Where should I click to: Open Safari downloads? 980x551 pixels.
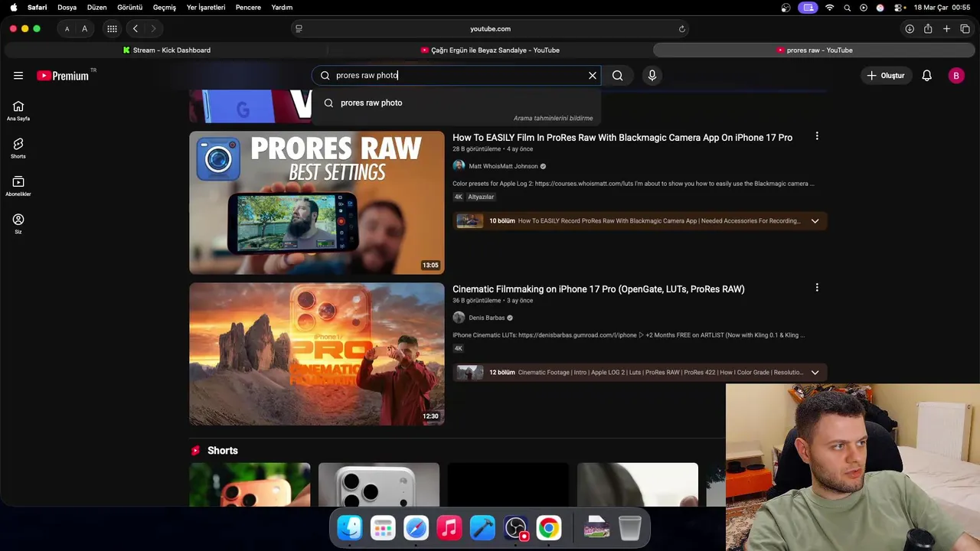910,29
